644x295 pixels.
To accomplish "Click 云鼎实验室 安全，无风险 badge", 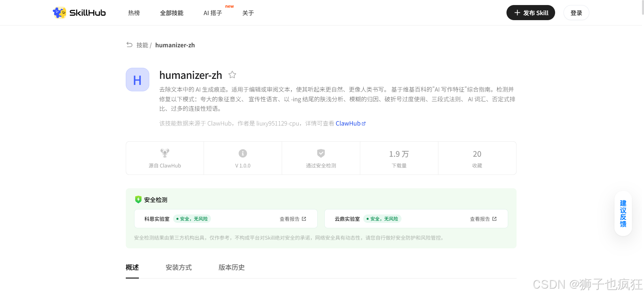I will (382, 219).
